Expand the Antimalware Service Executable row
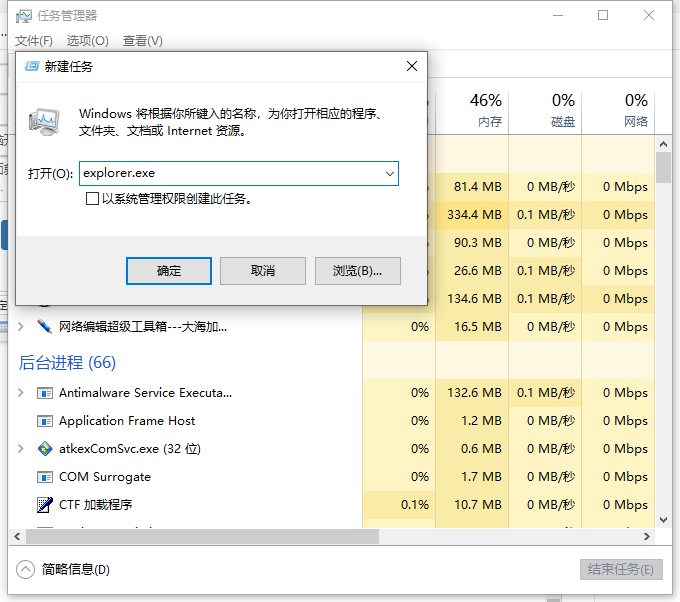Viewport: 680px width, 602px height. (x=20, y=393)
